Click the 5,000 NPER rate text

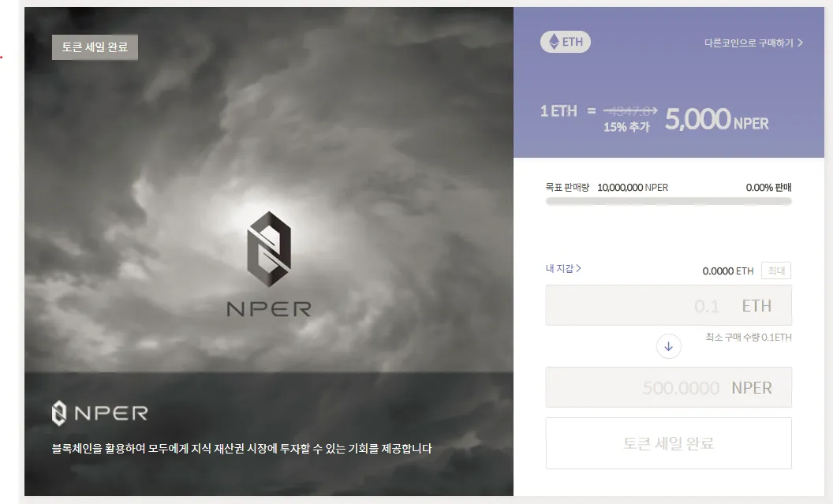pyautogui.click(x=717, y=119)
